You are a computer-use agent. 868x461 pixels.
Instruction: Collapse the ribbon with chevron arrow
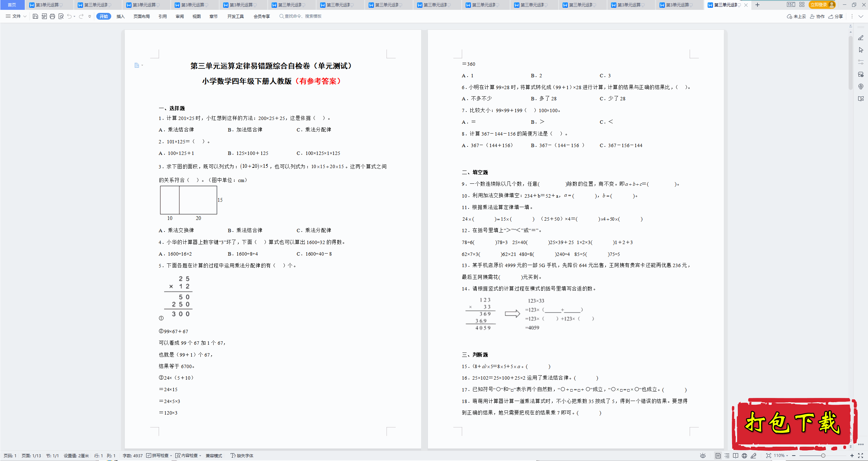point(861,16)
